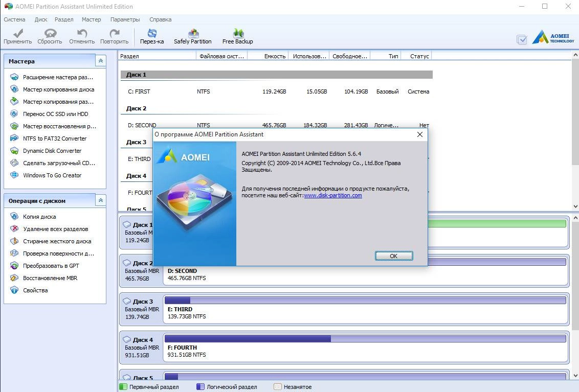Open the Параметры menu
579x392 pixels.
tap(125, 19)
